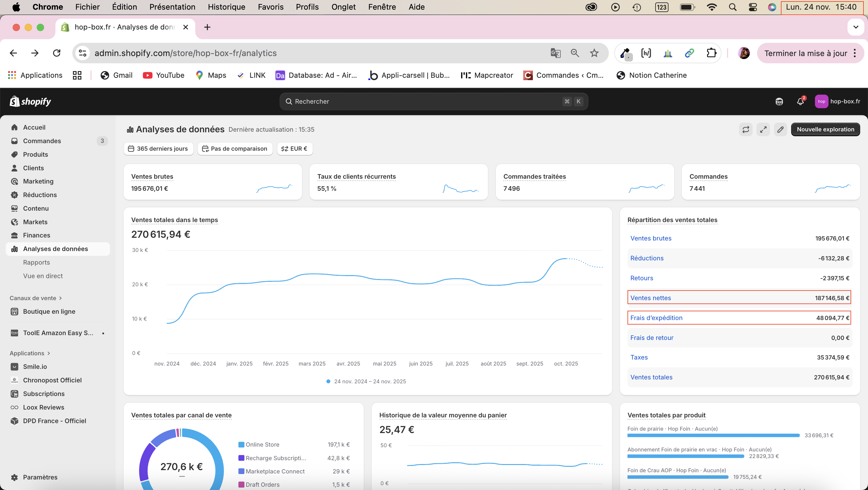Viewport: 868px width, 490px height.
Task: Click the fullscreen expand icon
Action: point(763,129)
